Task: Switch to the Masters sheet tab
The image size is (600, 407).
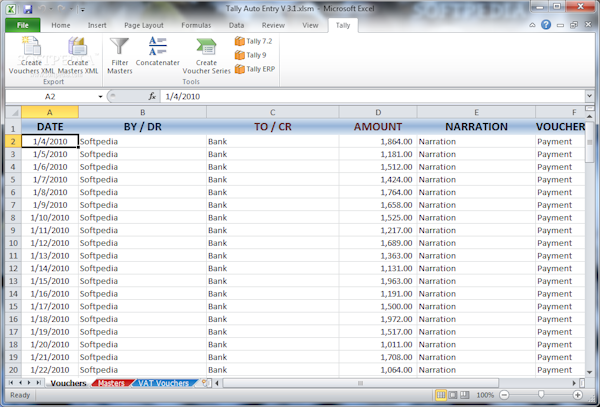Action: click(x=111, y=383)
